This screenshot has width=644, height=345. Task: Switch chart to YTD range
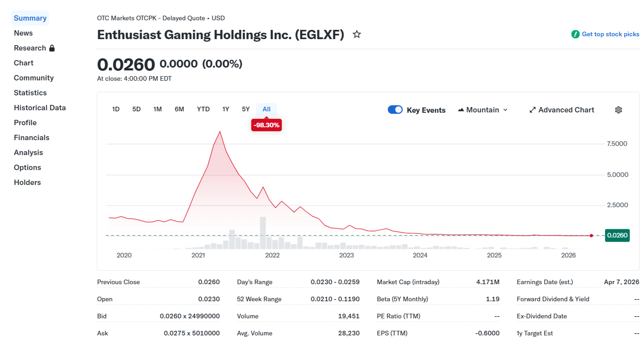coord(203,109)
